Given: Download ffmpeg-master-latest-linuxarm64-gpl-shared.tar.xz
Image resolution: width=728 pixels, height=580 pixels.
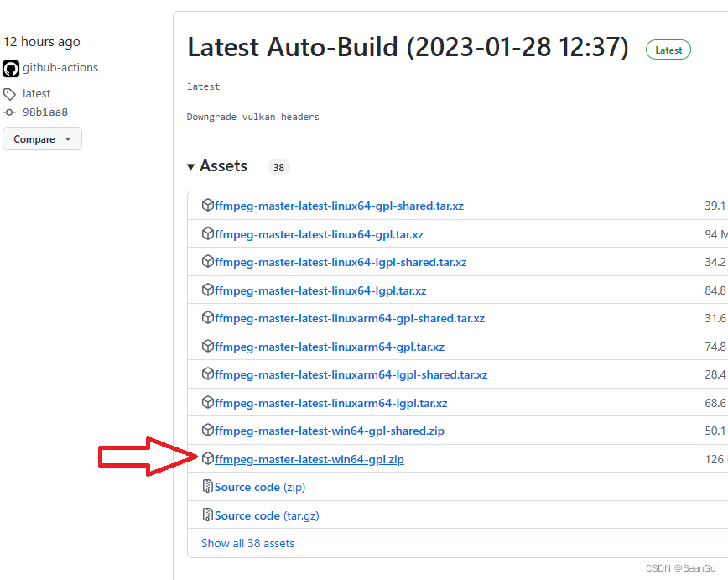Looking at the screenshot, I should point(350,318).
